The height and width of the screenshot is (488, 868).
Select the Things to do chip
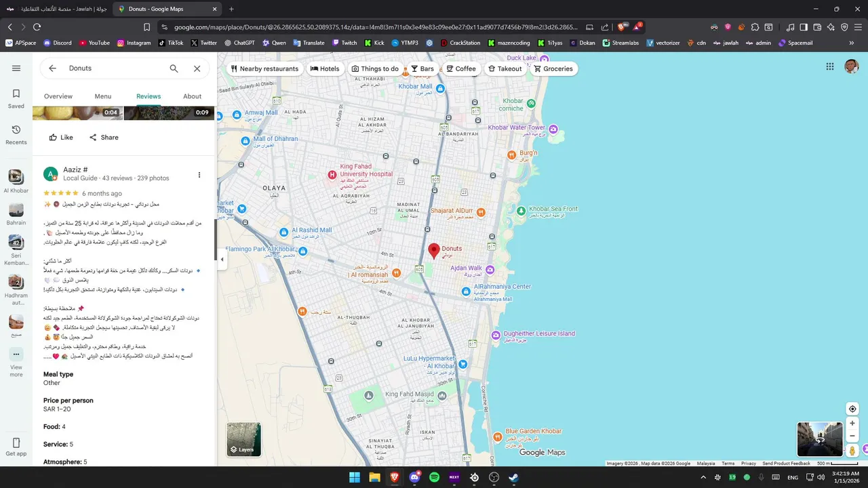click(x=375, y=68)
